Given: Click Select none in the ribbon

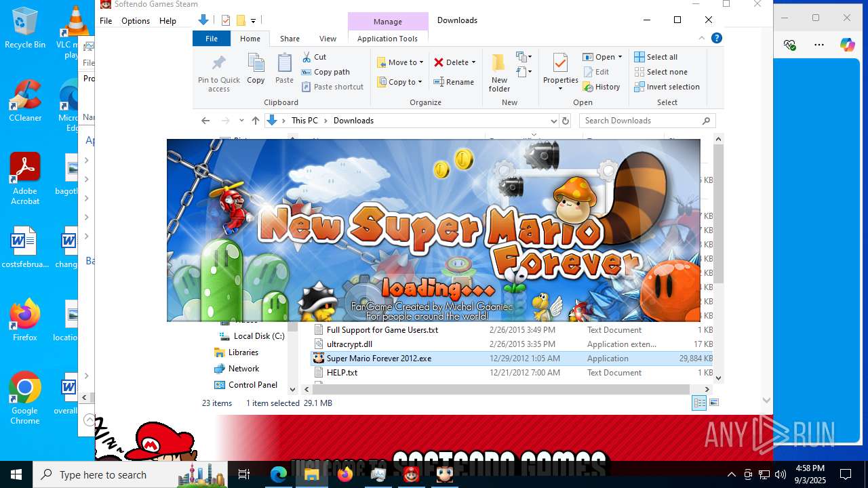Looking at the screenshot, I should [x=660, y=72].
